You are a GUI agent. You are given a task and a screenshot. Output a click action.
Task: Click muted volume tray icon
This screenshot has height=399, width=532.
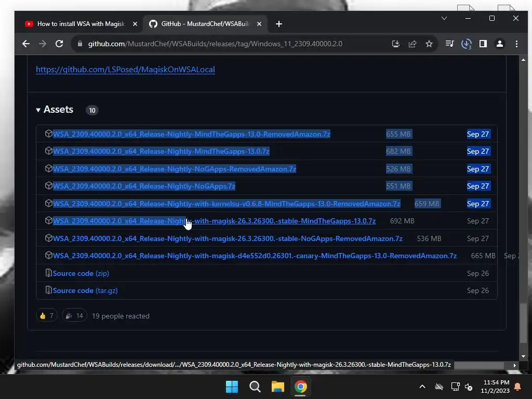pyautogui.click(x=469, y=387)
